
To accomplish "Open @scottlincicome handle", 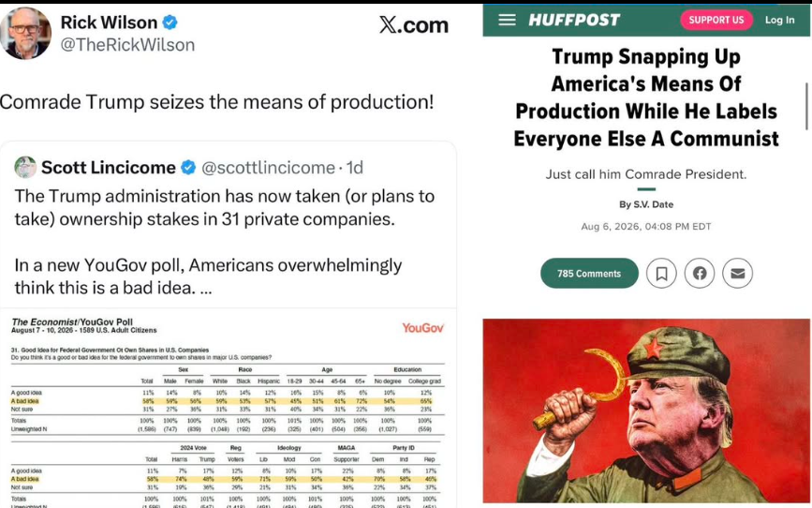I will [268, 168].
